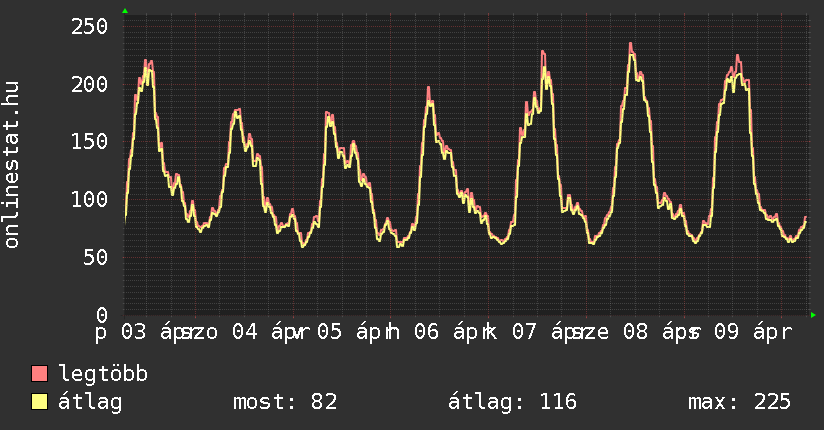824x430 pixels.
Task: Click the vertical onlinestat.hu title
Action: click(13, 166)
